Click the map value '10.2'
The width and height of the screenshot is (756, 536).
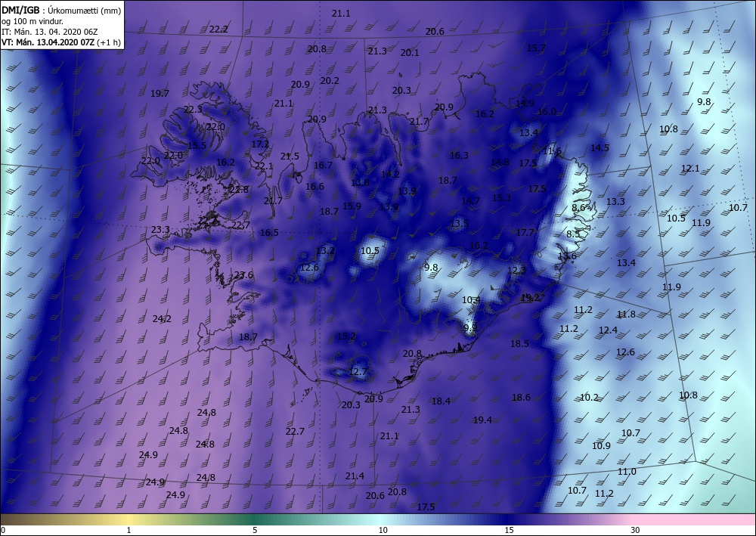(589, 398)
